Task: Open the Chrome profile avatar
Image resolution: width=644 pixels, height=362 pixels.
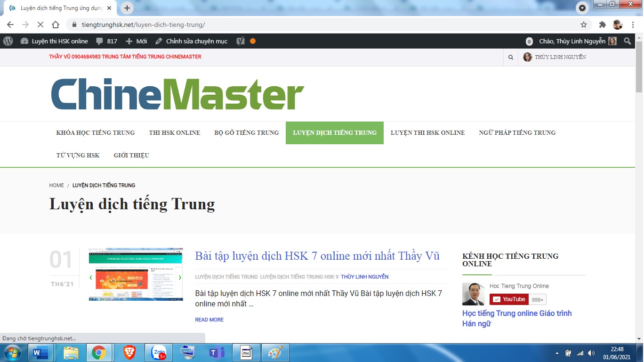Action: [618, 25]
